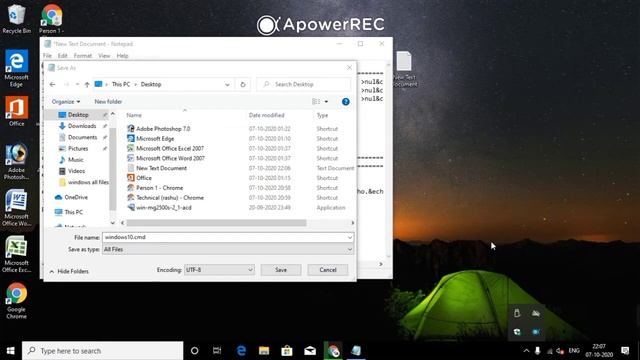Open the Organize dropdown
This screenshot has height=360, width=640.
click(66, 102)
